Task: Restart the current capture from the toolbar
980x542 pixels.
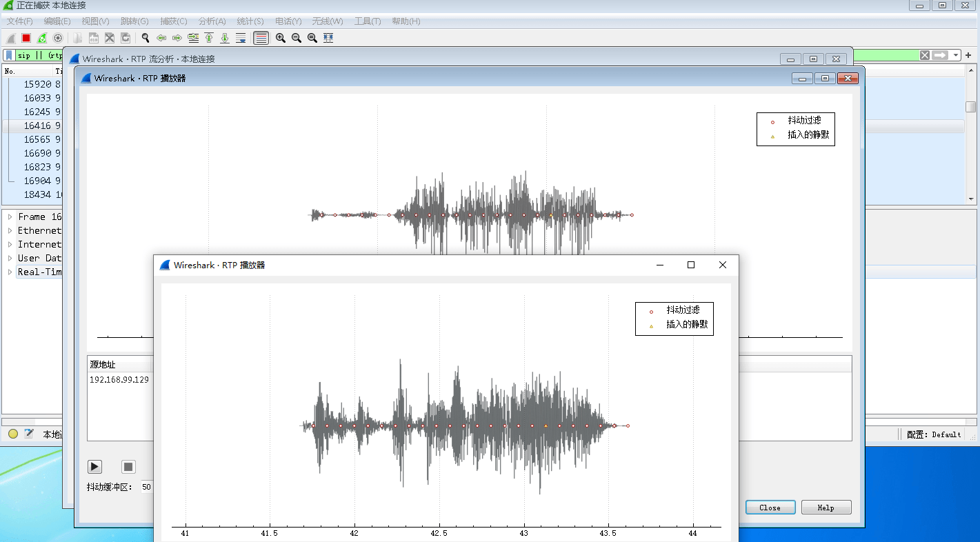Action: 42,38
